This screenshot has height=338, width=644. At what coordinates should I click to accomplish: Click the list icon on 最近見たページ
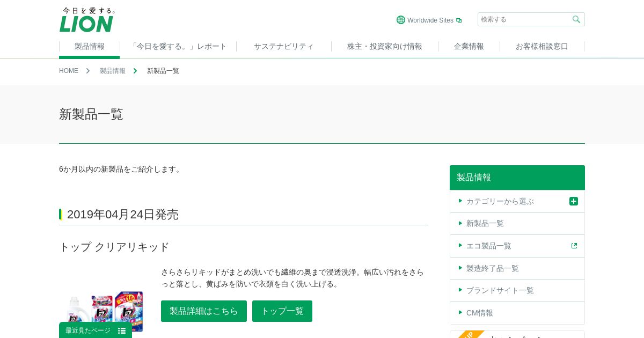pyautogui.click(x=122, y=331)
